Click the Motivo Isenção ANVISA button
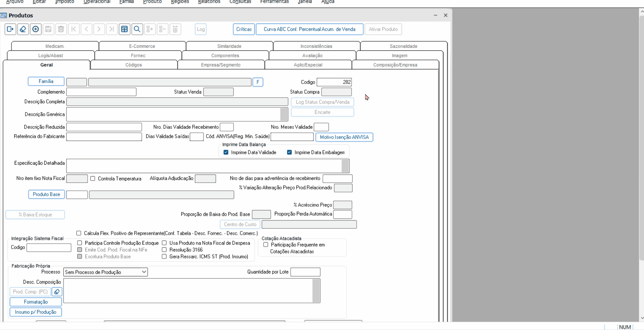The image size is (644, 330). (x=345, y=137)
